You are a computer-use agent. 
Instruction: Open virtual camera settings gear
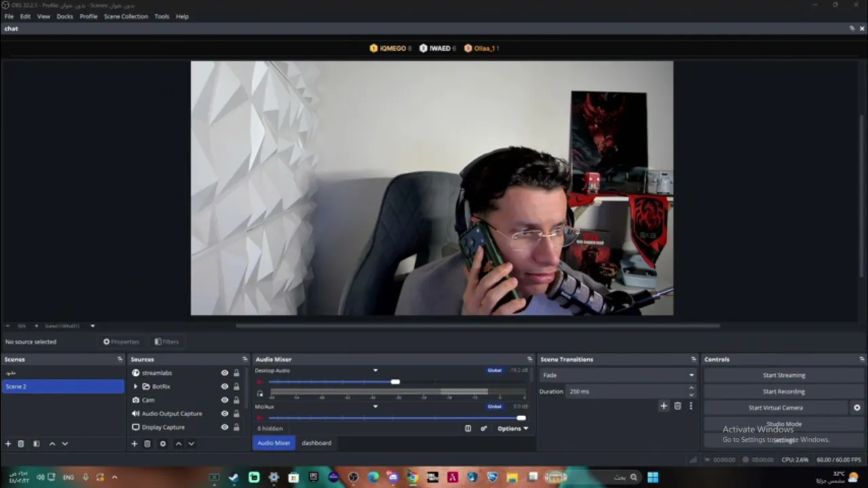tap(856, 407)
